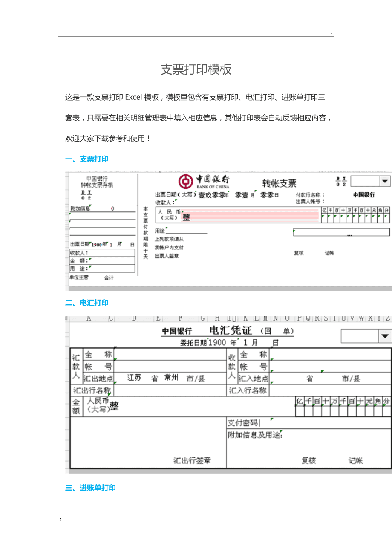This screenshot has height=555, width=392.
Task: Click 复核 in the wire transfer form
Action: tap(308, 461)
